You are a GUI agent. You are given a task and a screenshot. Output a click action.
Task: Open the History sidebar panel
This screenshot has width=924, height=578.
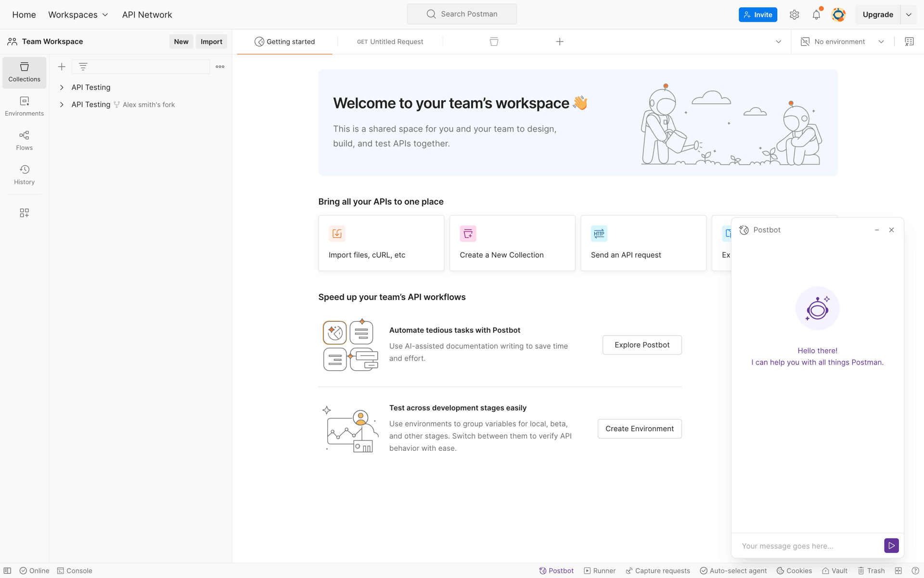coord(24,175)
